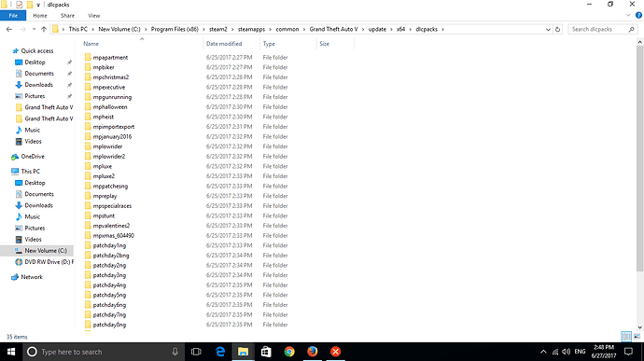Open Task View on taskbar
Screen dimensions: 644x361
[x=196, y=352]
